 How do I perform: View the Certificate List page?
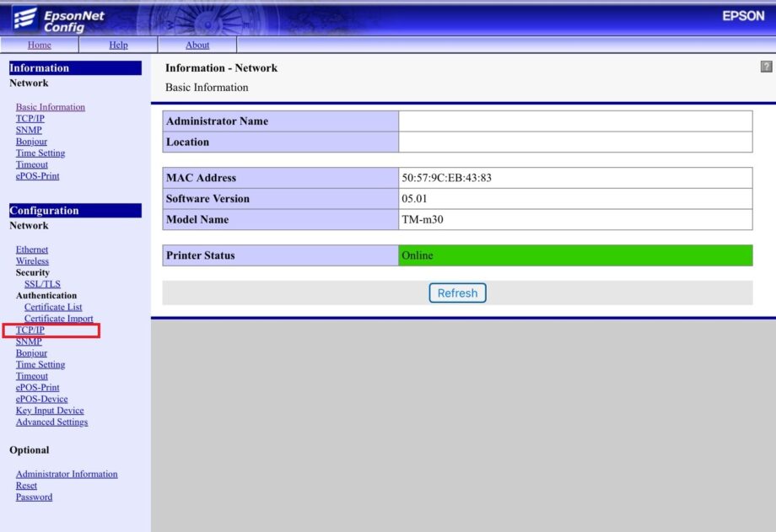pos(53,307)
